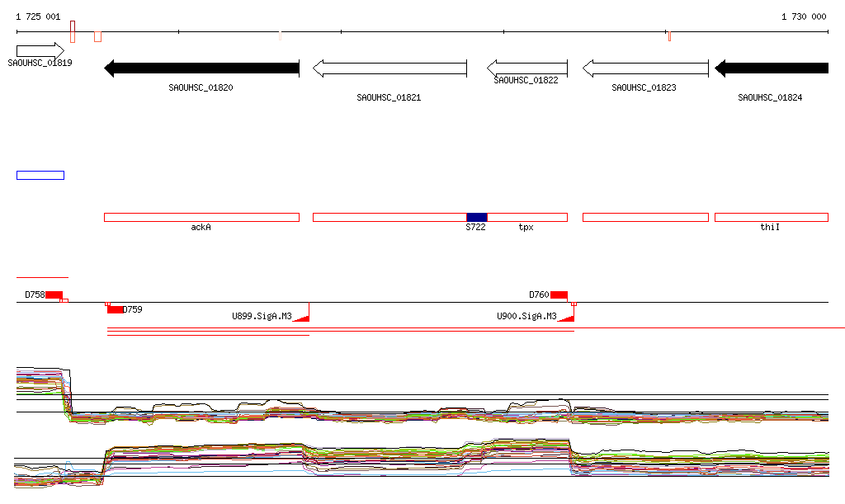Click the U900.SigA.M3 red promoter triangle

click(x=567, y=316)
